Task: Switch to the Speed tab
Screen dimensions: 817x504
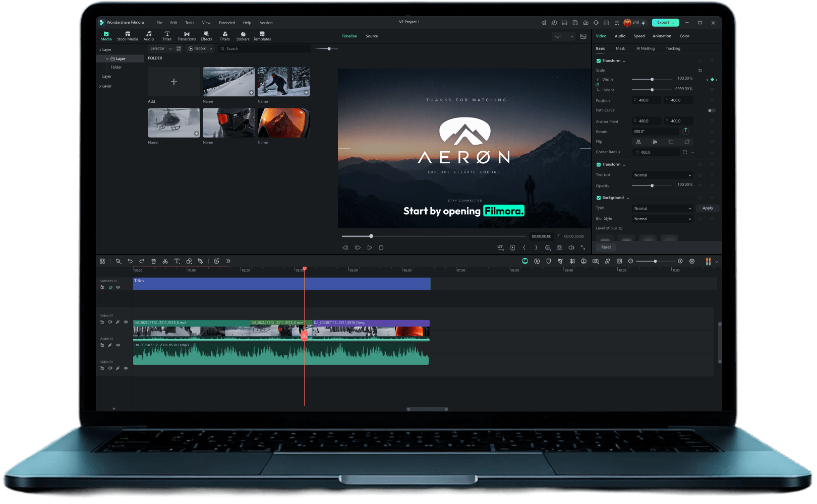Action: pyautogui.click(x=639, y=36)
